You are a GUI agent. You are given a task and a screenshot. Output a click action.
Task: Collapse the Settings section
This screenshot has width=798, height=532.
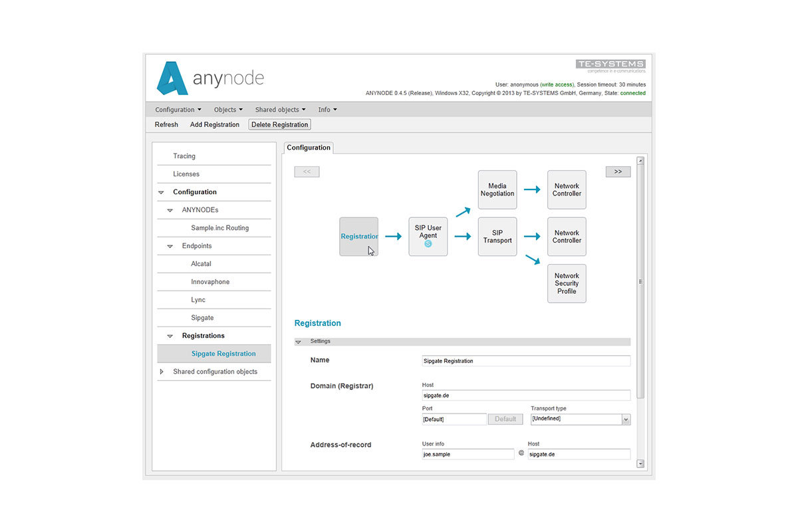(298, 342)
